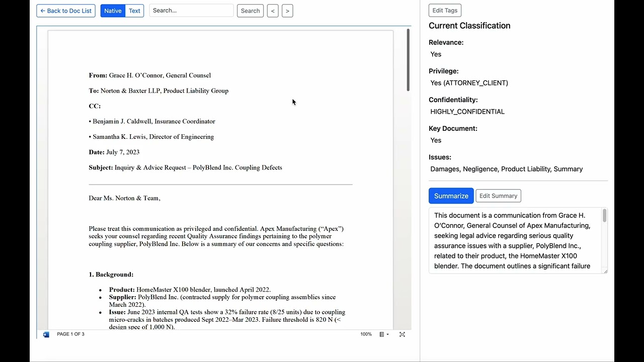Viewport: 644px width, 362px height.
Task: Click the 100% zoom level indicator
Action: pos(366,334)
